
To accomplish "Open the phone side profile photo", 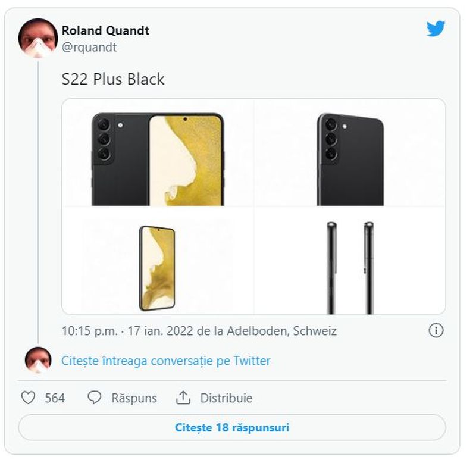I will click(x=350, y=261).
